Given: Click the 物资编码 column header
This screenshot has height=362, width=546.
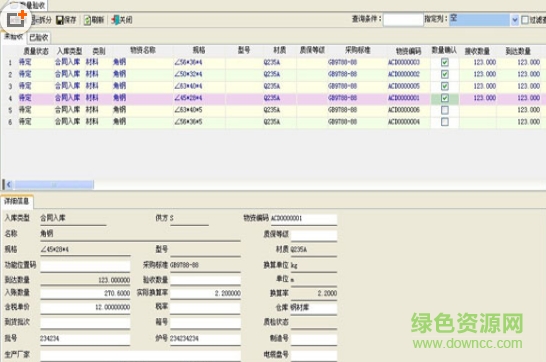Looking at the screenshot, I should (408, 51).
